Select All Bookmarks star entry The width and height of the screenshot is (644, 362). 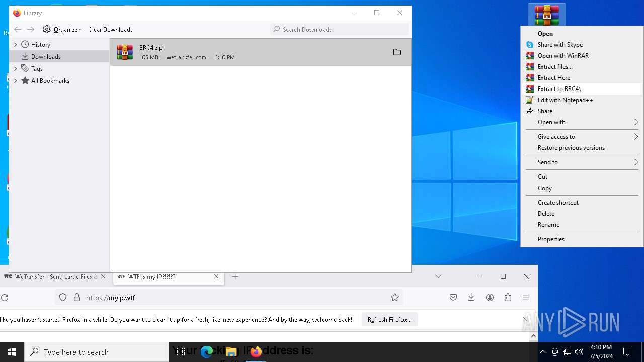[x=45, y=81]
